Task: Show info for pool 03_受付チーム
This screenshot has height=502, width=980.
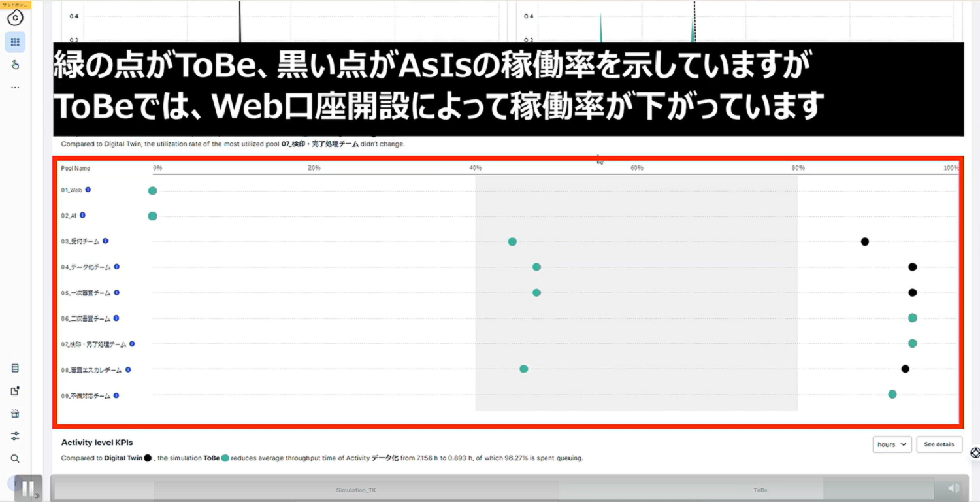Action: [105, 241]
